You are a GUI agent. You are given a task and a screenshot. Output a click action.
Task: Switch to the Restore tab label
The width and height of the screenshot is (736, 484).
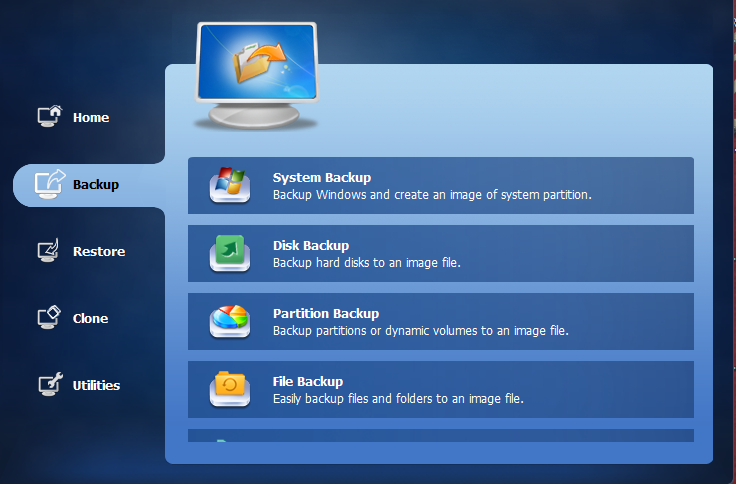pos(99,252)
